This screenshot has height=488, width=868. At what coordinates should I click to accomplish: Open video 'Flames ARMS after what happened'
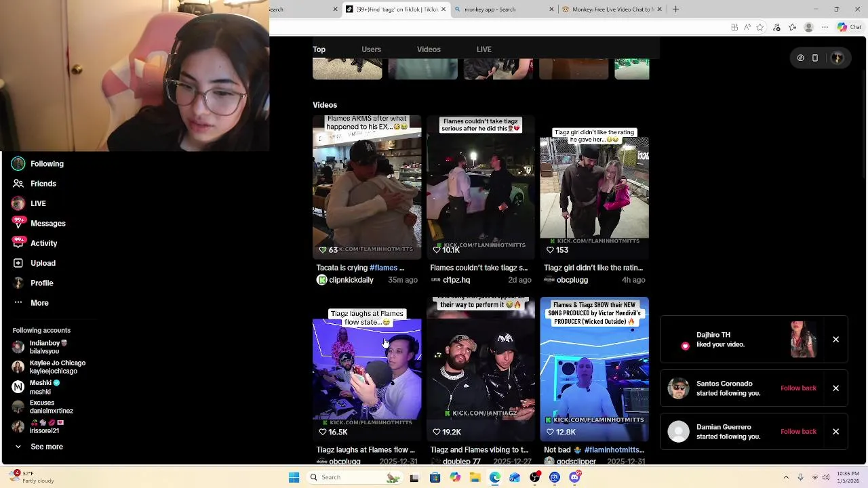[367, 186]
